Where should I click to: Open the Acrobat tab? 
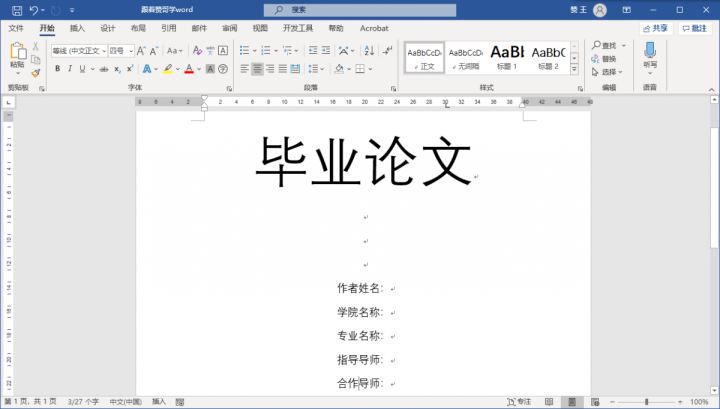374,28
